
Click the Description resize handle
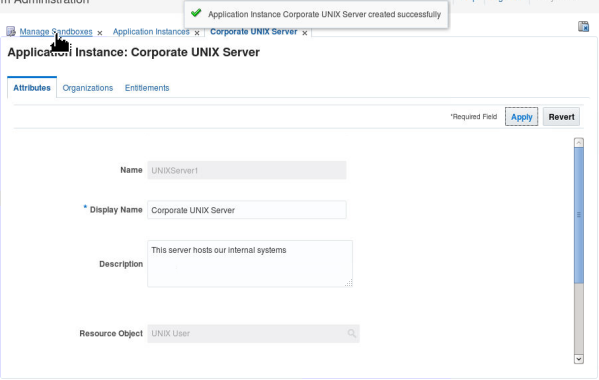pyautogui.click(x=349, y=283)
